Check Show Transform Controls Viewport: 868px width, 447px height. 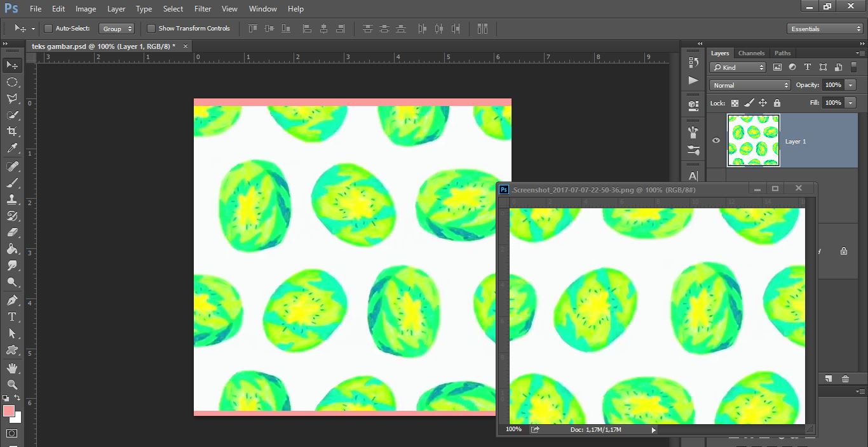click(x=151, y=29)
